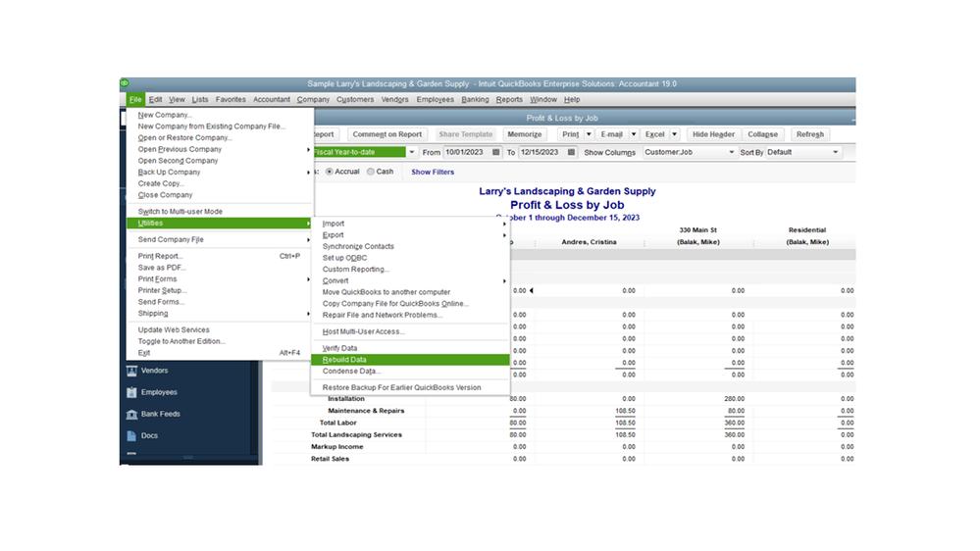Click the Employees sidebar icon
The height and width of the screenshot is (551, 980).
(x=131, y=392)
